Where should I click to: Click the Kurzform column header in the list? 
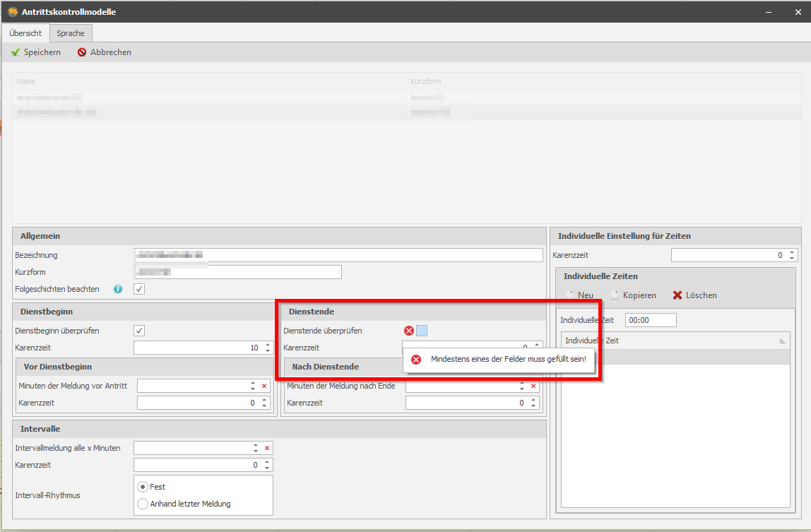click(x=603, y=81)
